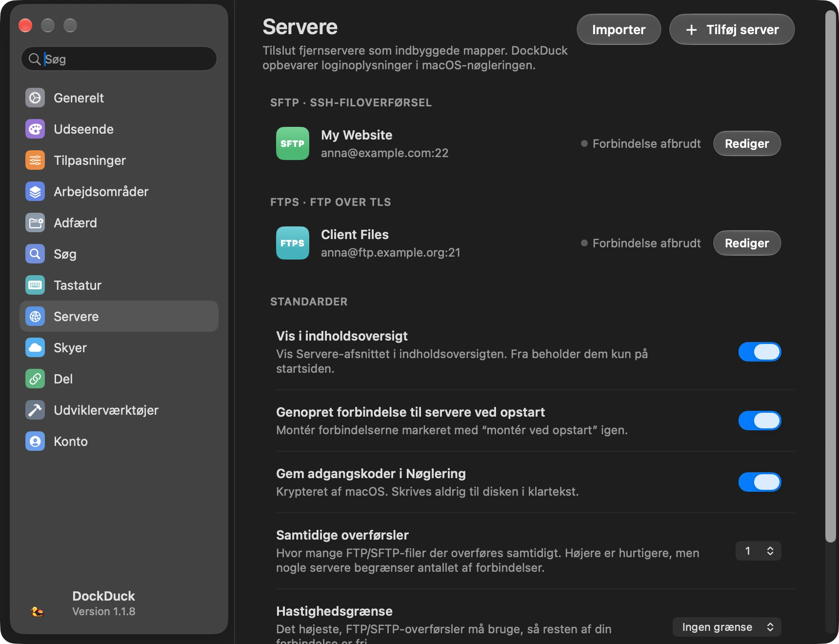Click the plus icon in Tilføj server

coord(691,30)
